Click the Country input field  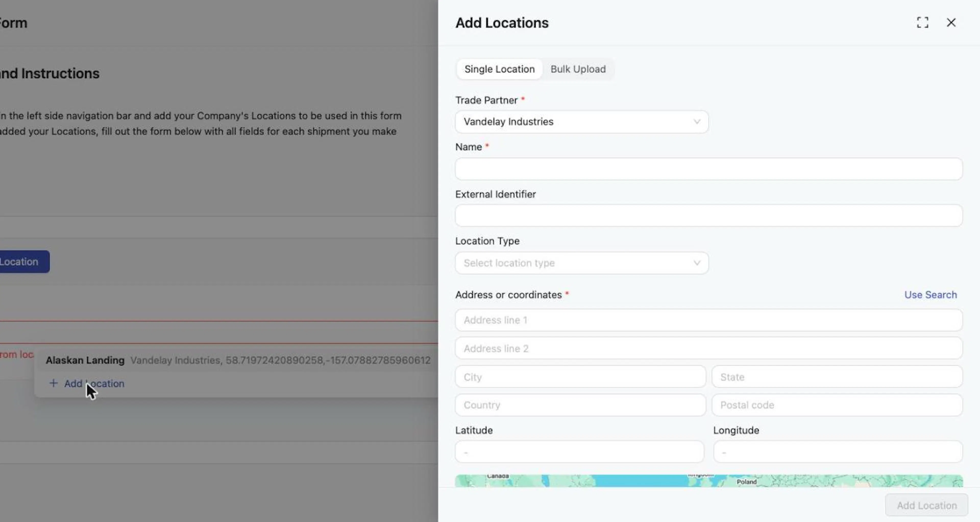click(x=580, y=405)
